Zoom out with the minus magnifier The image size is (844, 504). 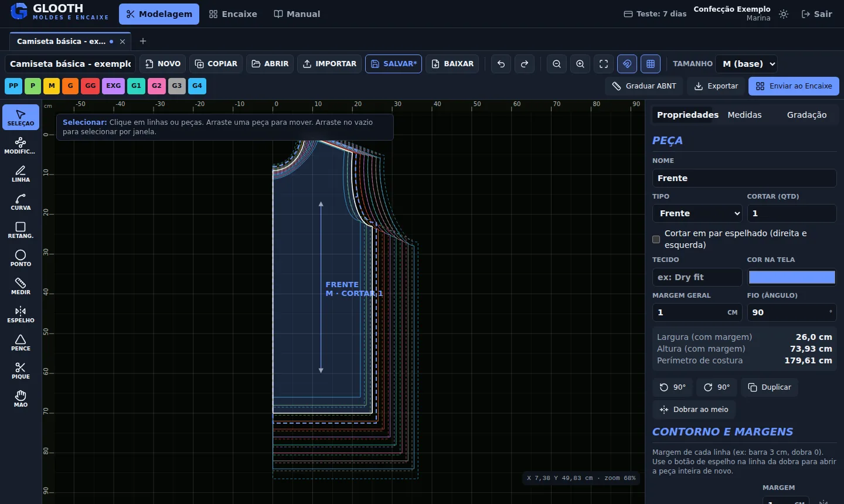click(x=557, y=64)
